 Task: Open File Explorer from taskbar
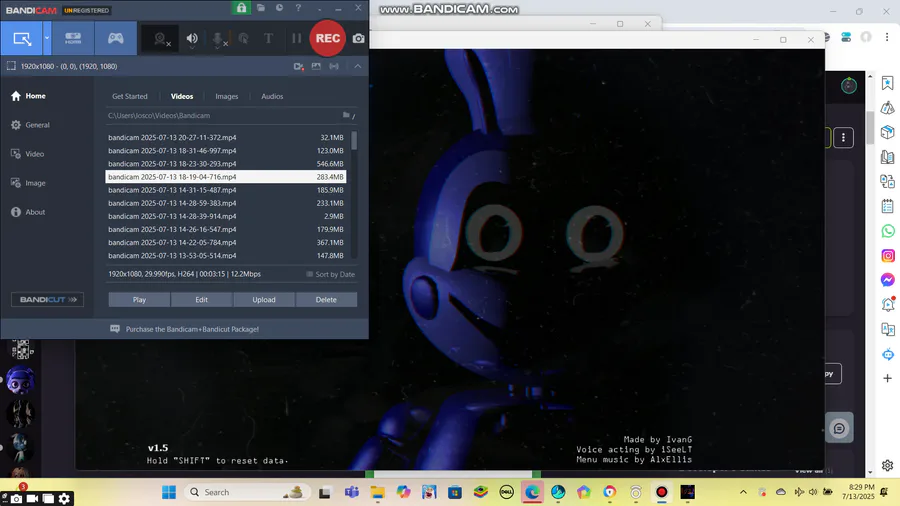click(377, 492)
